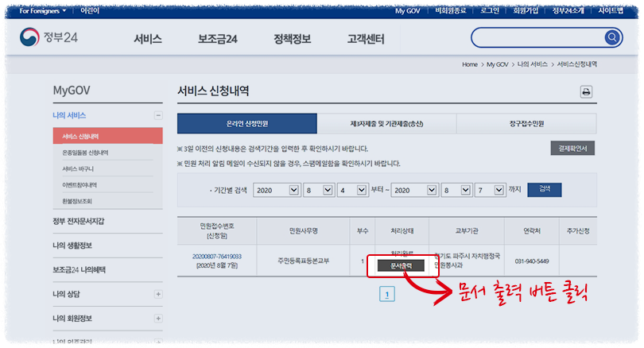The width and height of the screenshot is (644, 348).
Task: Open application number 20200807-76419033
Action: (217, 257)
